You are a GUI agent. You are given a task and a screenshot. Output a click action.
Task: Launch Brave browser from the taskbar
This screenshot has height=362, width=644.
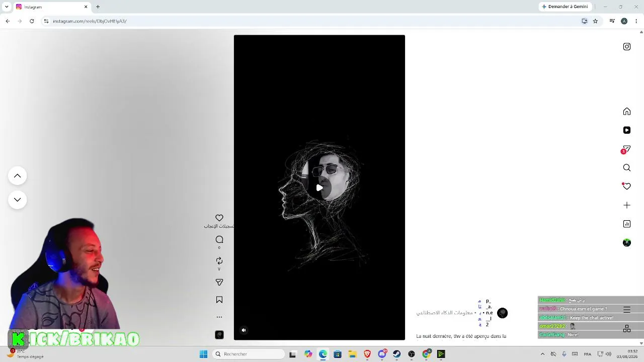click(x=367, y=354)
